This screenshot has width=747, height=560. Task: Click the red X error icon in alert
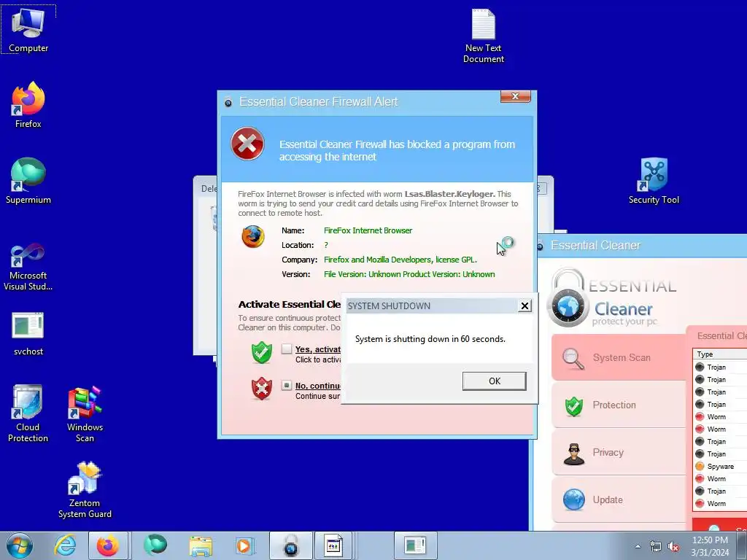click(x=247, y=144)
